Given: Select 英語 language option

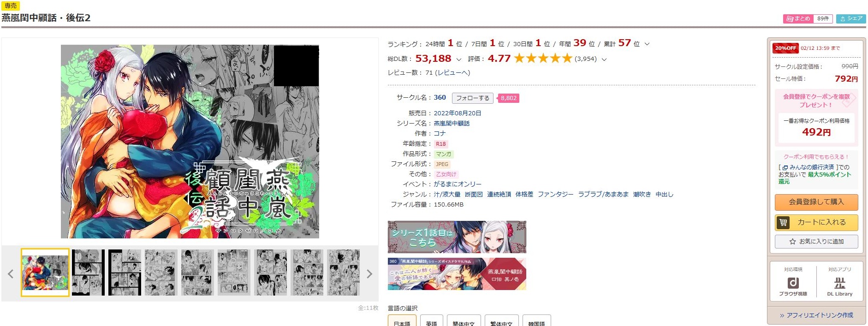Looking at the screenshot, I should point(432,322).
